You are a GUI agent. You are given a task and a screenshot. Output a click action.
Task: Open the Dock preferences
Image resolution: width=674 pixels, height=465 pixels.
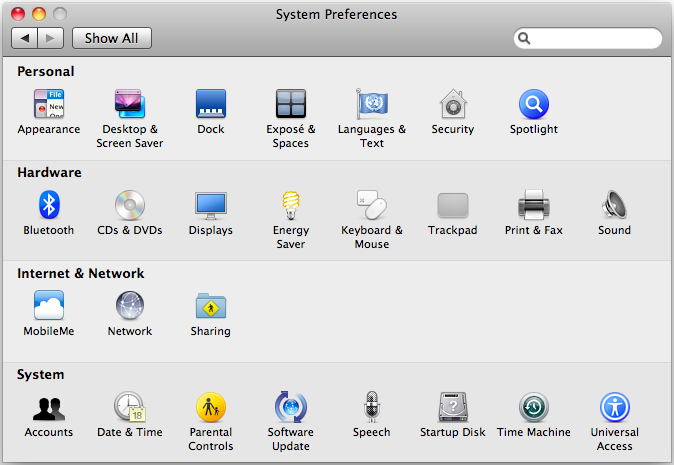click(x=210, y=105)
